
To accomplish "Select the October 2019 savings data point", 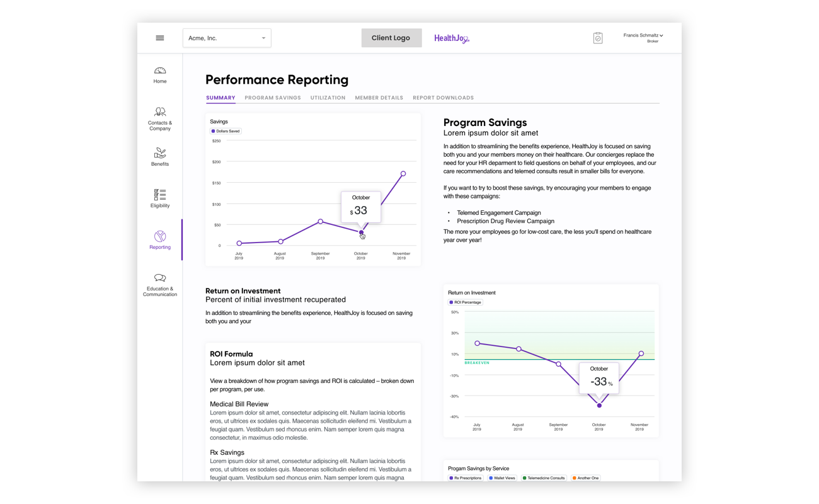I will click(361, 232).
